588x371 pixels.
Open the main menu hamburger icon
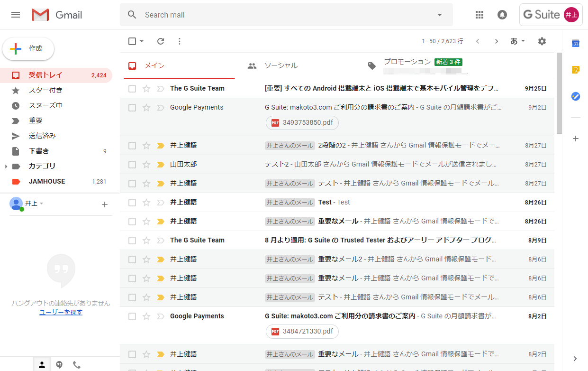click(16, 15)
